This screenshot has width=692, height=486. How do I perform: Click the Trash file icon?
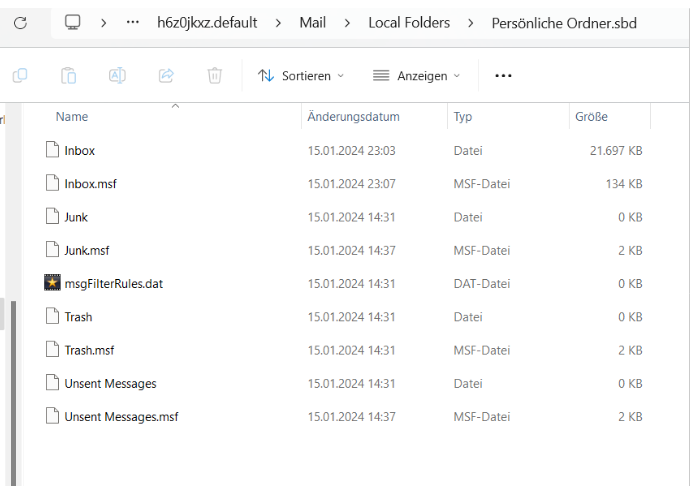(52, 316)
